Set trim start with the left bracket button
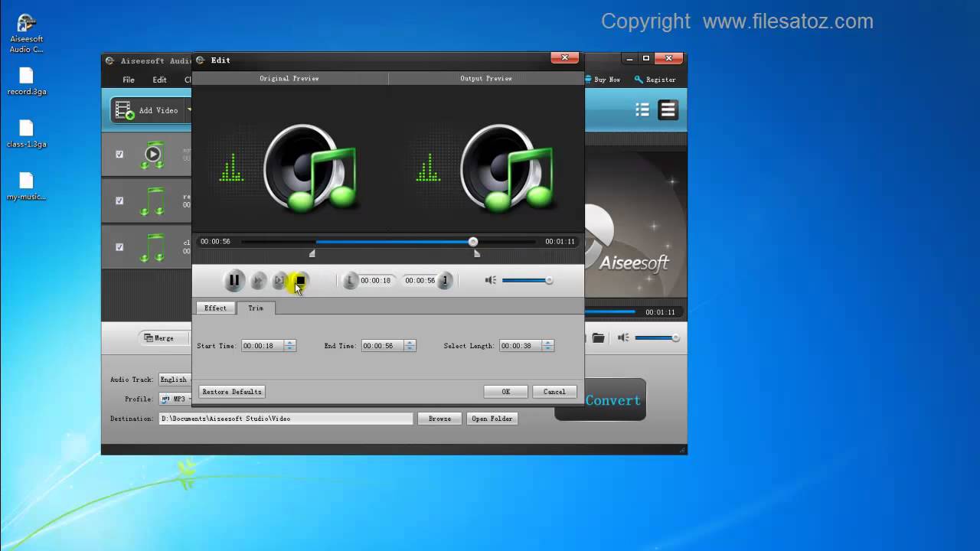The width and height of the screenshot is (980, 551). 350,281
